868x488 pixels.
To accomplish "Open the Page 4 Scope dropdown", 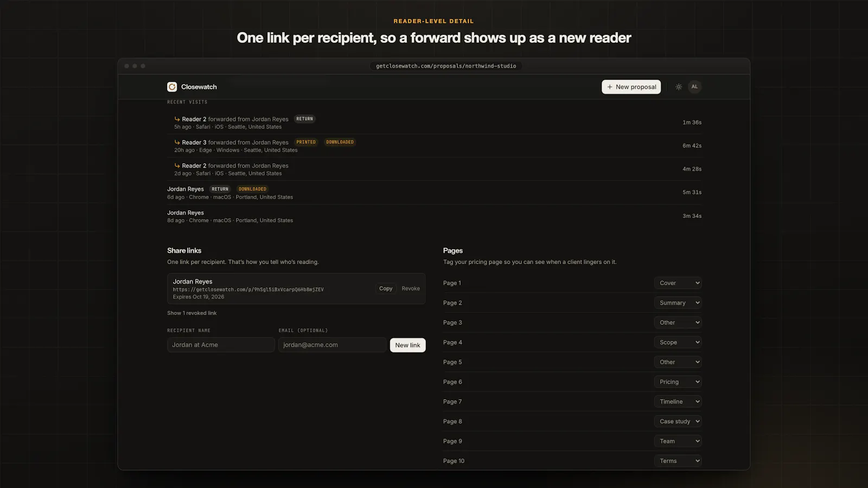I will tap(678, 342).
